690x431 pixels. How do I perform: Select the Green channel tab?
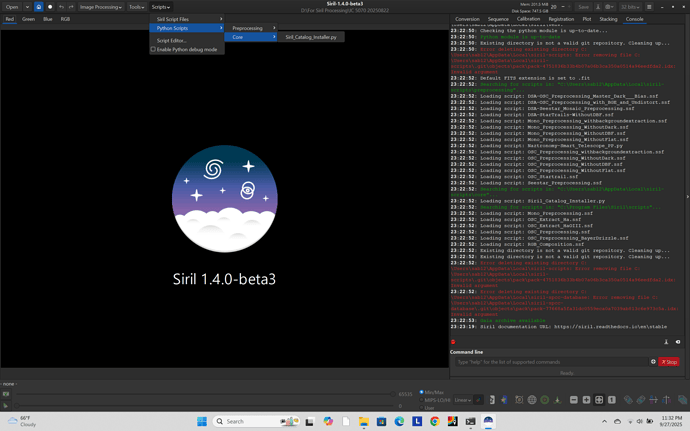(28, 19)
